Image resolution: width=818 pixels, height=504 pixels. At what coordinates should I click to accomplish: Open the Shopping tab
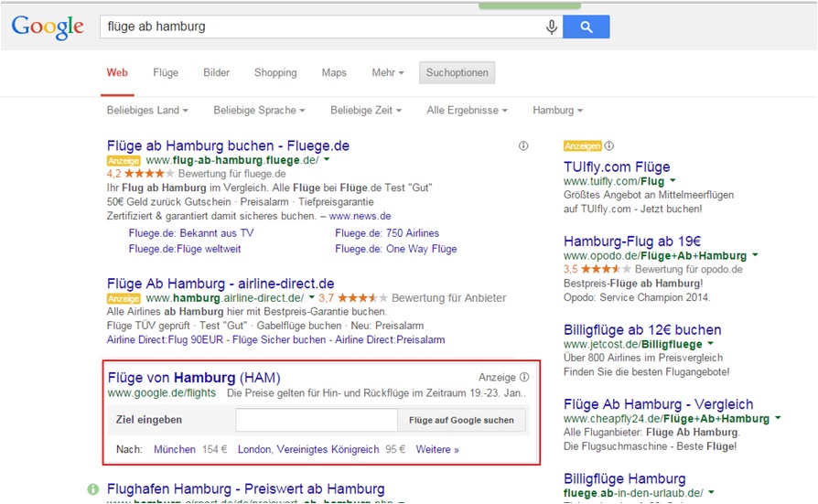pyautogui.click(x=275, y=72)
